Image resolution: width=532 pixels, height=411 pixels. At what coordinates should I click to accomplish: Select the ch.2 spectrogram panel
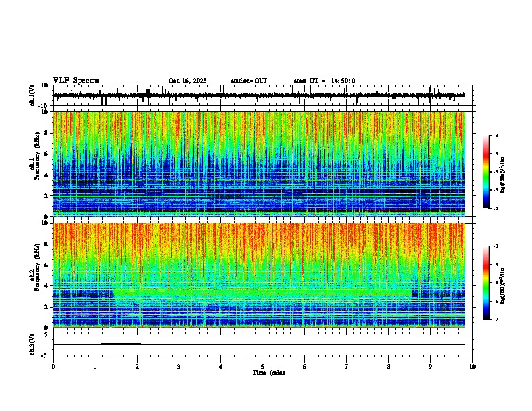click(259, 275)
